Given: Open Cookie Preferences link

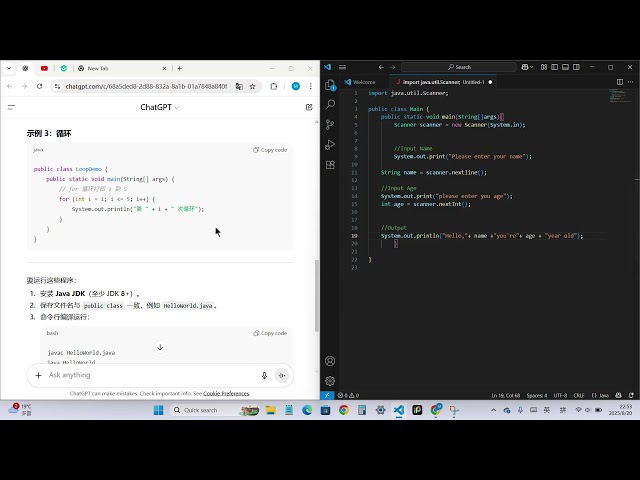Looking at the screenshot, I should coord(226,393).
